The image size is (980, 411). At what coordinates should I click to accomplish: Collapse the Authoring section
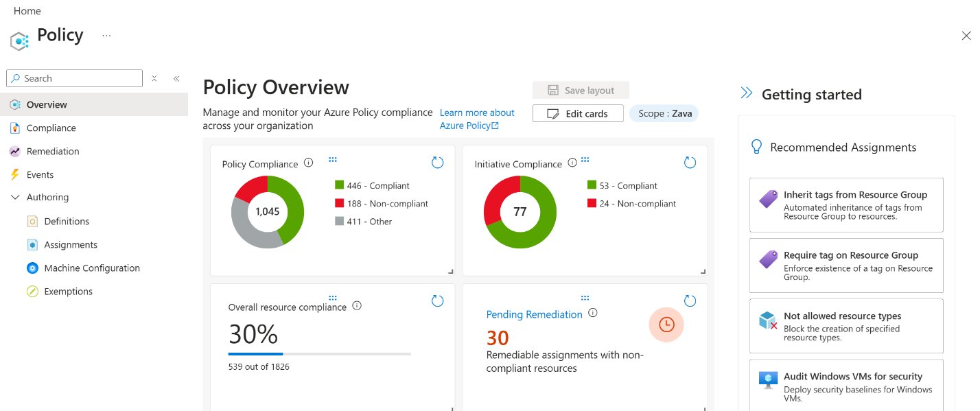15,198
